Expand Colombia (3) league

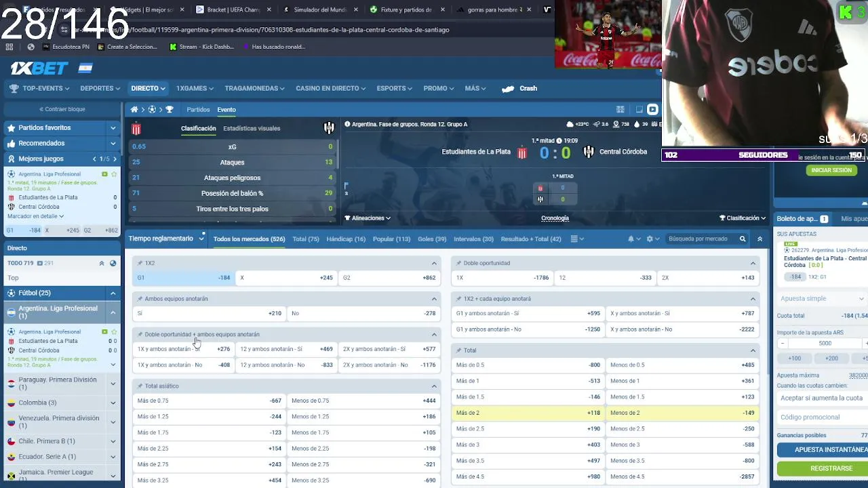click(x=113, y=403)
